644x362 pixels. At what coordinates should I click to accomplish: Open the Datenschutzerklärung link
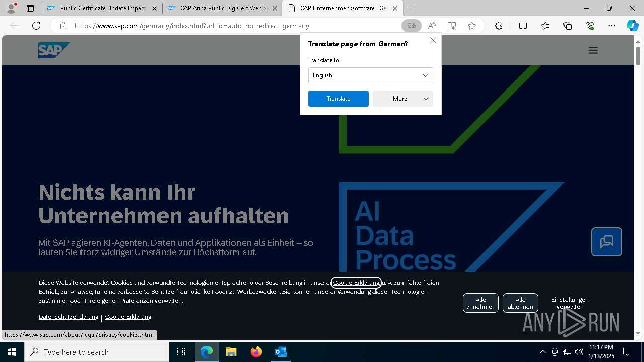68,317
